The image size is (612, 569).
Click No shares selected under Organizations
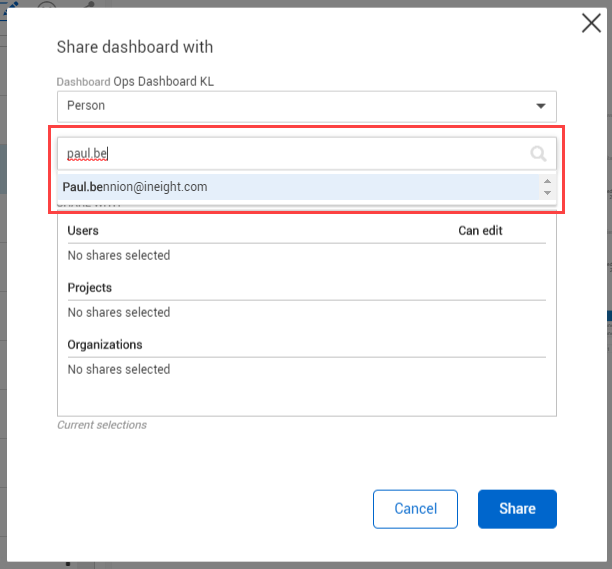click(x=119, y=369)
